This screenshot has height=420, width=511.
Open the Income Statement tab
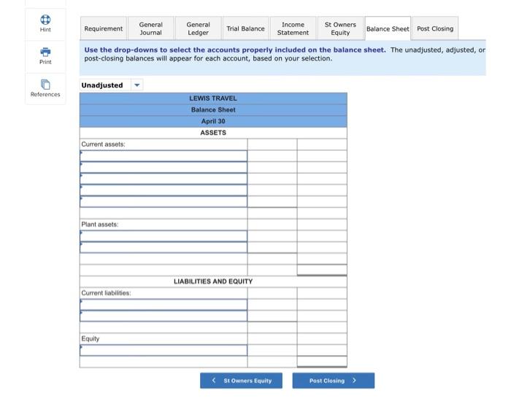click(x=293, y=28)
